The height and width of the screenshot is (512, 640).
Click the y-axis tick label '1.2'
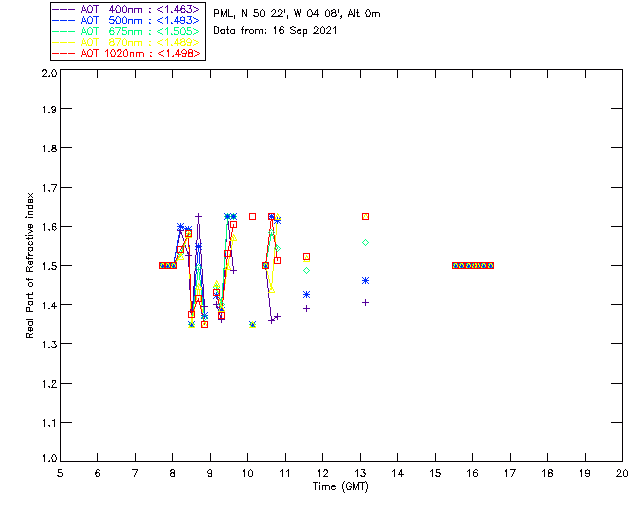coord(49,384)
